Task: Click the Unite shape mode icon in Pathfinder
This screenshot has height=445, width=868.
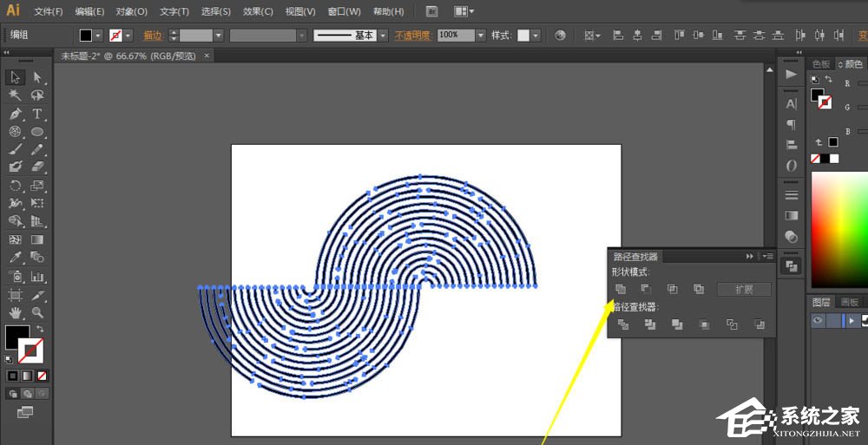Action: 621,290
